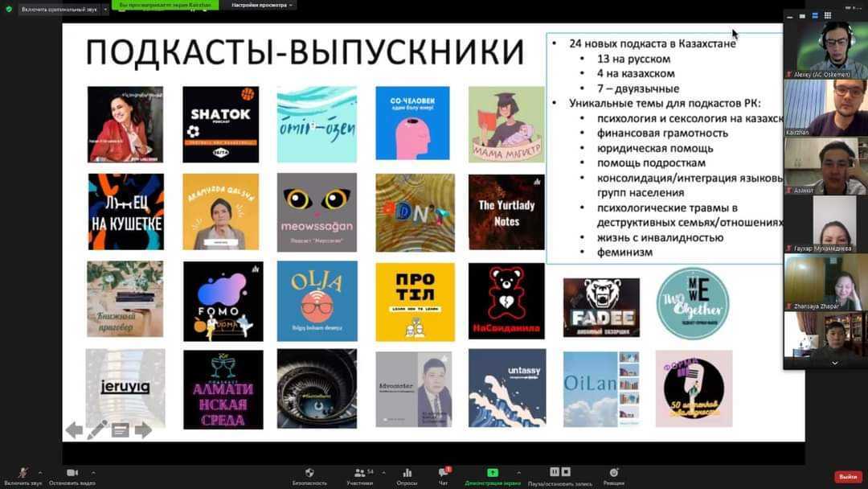Click slide title ПОДКАСТЫ-ВЫПУСКНИКИ
868x489 pixels.
click(x=305, y=52)
